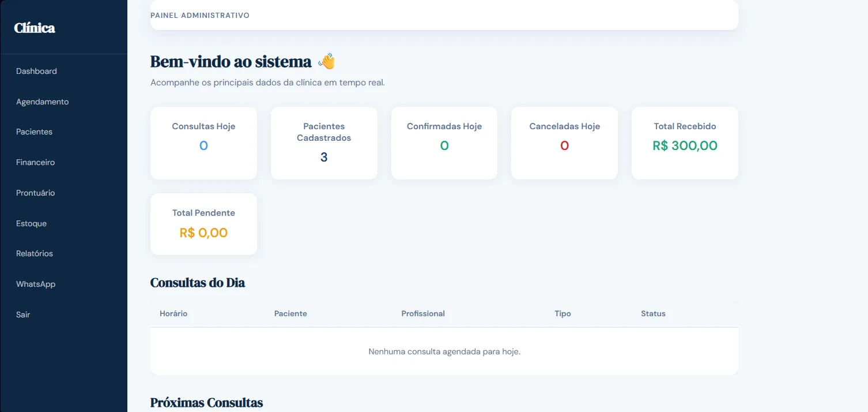Click the Confirmadas Hoje card
This screenshot has width=868, height=412.
[x=444, y=143]
